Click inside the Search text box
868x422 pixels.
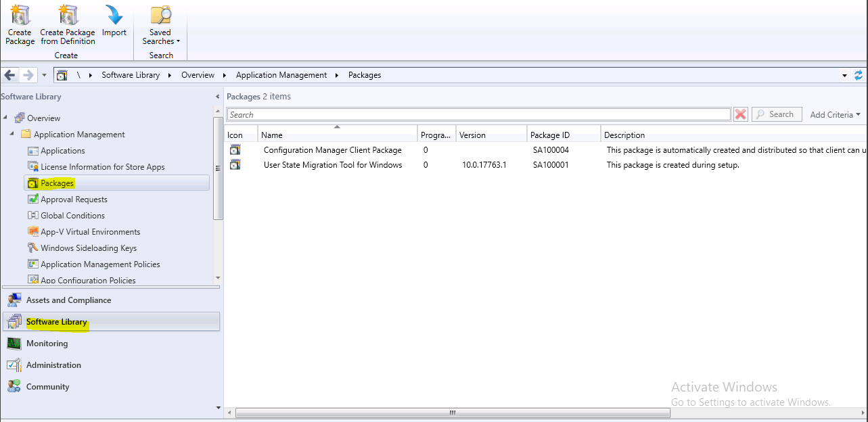(478, 114)
